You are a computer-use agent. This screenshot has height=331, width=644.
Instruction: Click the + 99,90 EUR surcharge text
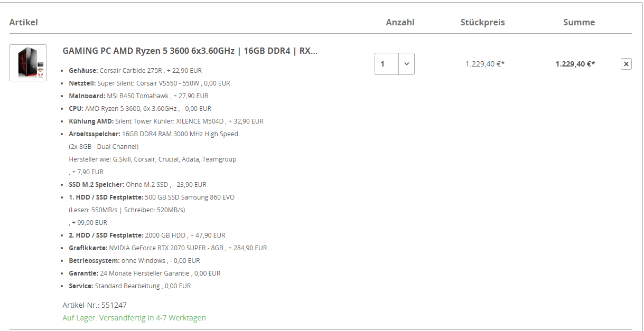pos(88,223)
